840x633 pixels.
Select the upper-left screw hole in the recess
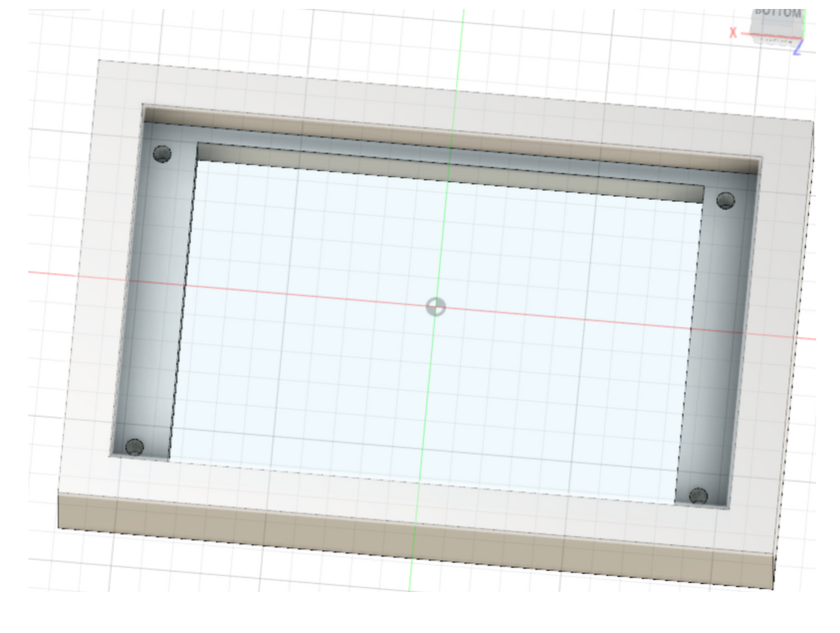click(x=162, y=154)
